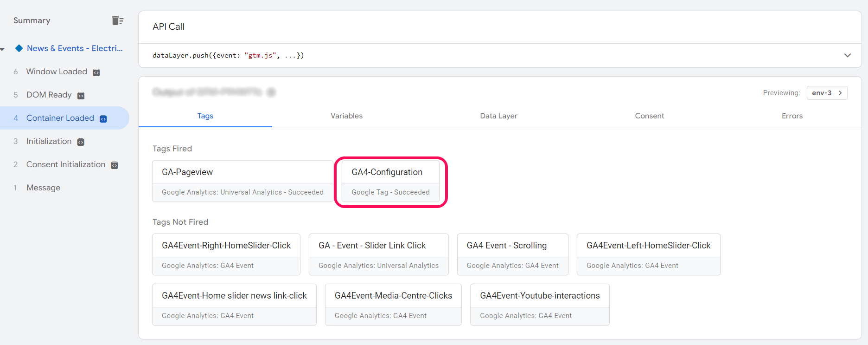The image size is (868, 345).
Task: Click the blue diamond page icon
Action: pyautogui.click(x=19, y=48)
